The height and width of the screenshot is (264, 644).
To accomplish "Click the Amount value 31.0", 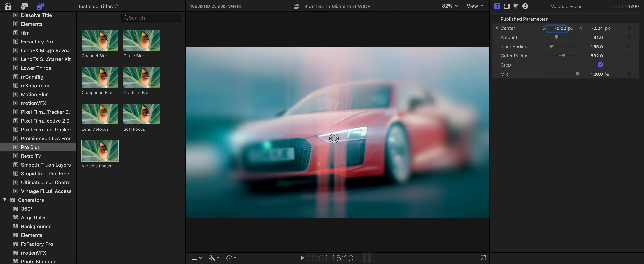I will point(598,37).
